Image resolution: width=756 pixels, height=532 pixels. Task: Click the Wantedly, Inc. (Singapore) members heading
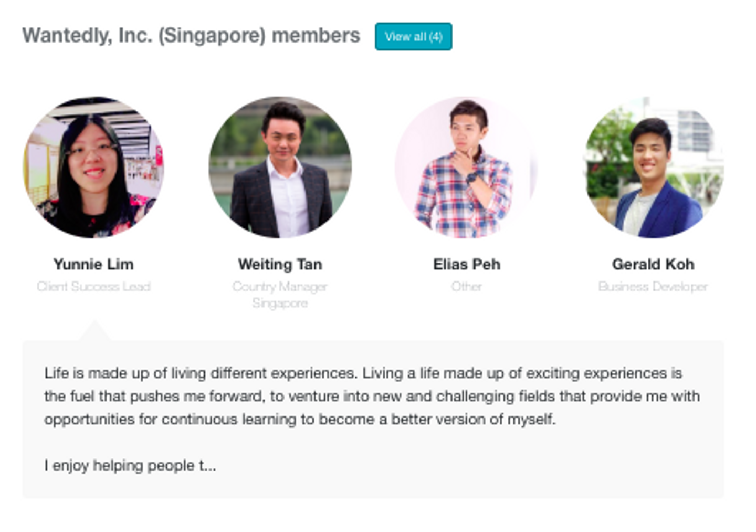coord(191,36)
